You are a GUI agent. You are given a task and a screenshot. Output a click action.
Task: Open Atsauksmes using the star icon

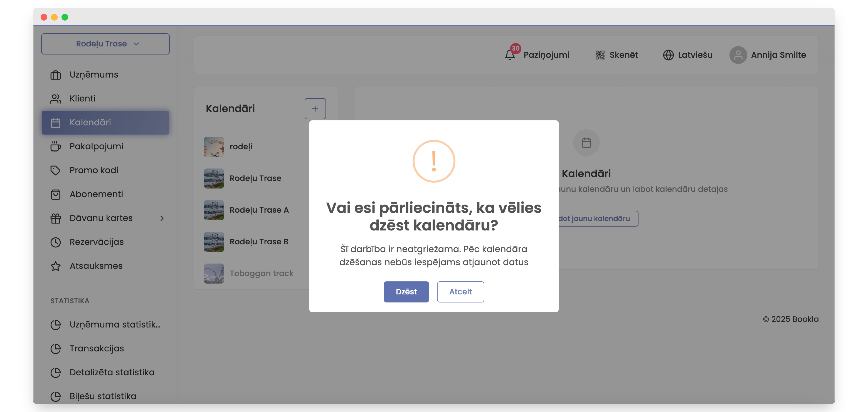pyautogui.click(x=56, y=265)
